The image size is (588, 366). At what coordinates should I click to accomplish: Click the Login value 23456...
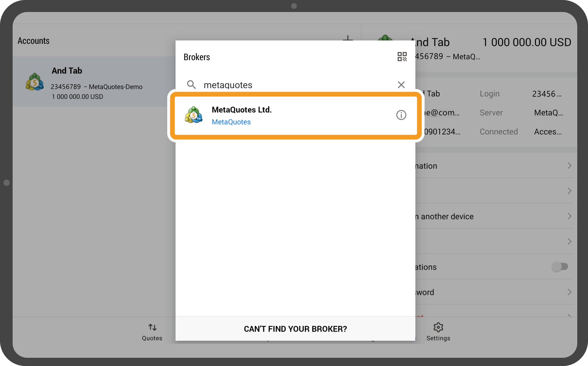coord(547,94)
